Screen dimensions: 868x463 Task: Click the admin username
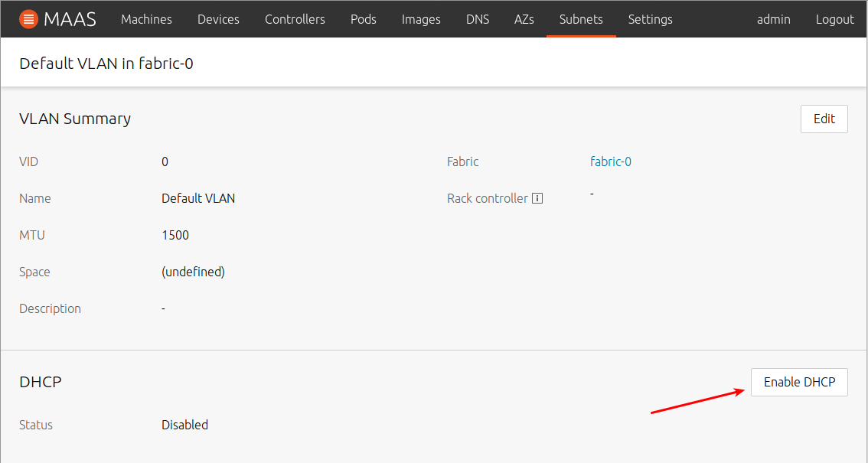773,19
